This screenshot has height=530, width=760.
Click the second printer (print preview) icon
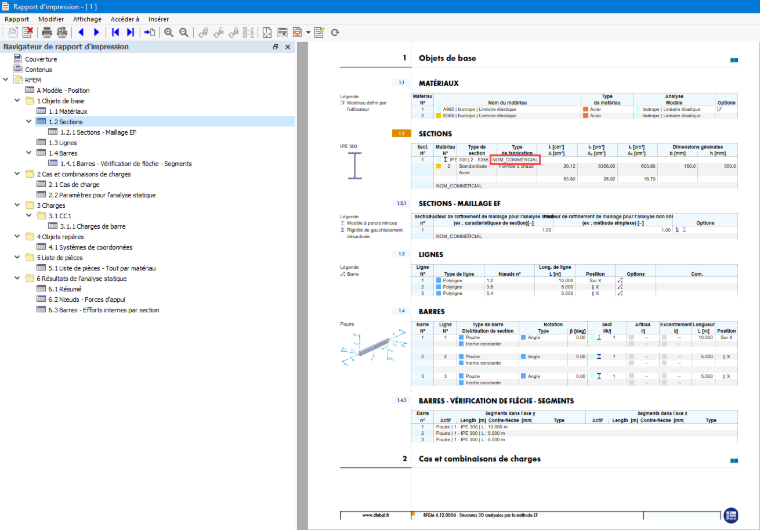[62, 32]
